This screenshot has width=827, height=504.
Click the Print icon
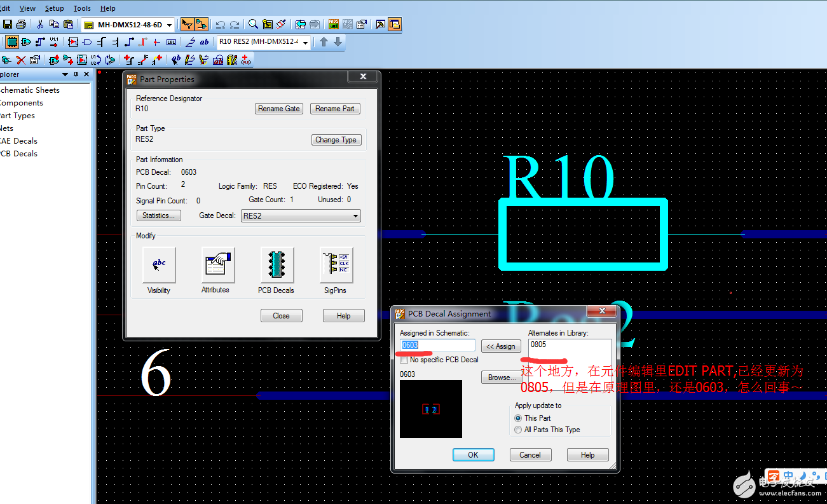click(21, 25)
